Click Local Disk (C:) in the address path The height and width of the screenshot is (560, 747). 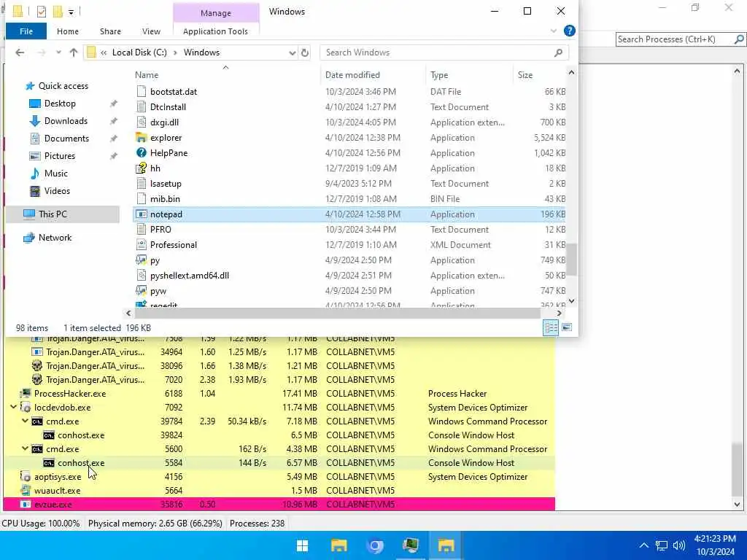139,52
